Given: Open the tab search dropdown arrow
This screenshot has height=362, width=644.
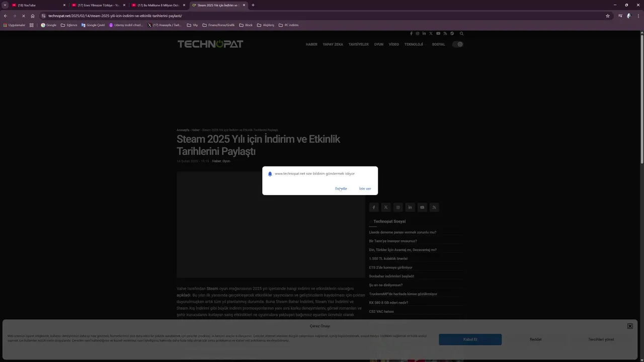Looking at the screenshot, I should click(x=5, y=5).
